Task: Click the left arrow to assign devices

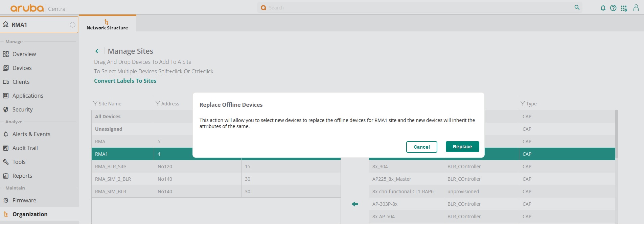Action: (x=355, y=204)
